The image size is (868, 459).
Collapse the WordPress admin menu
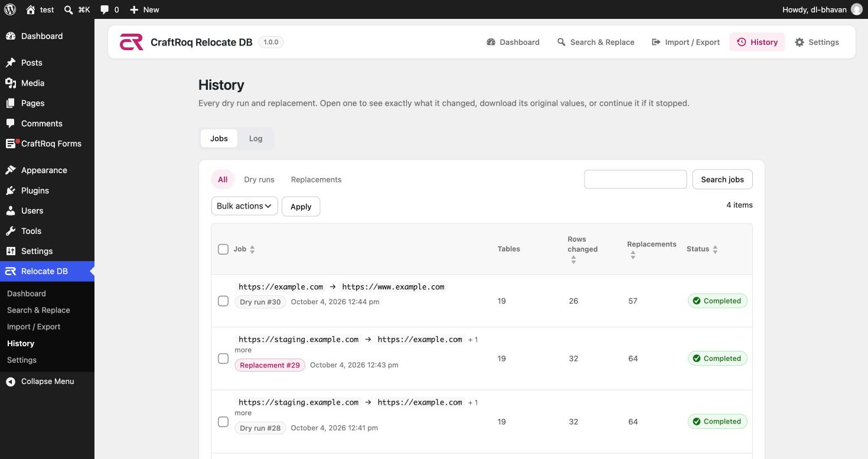tap(47, 381)
